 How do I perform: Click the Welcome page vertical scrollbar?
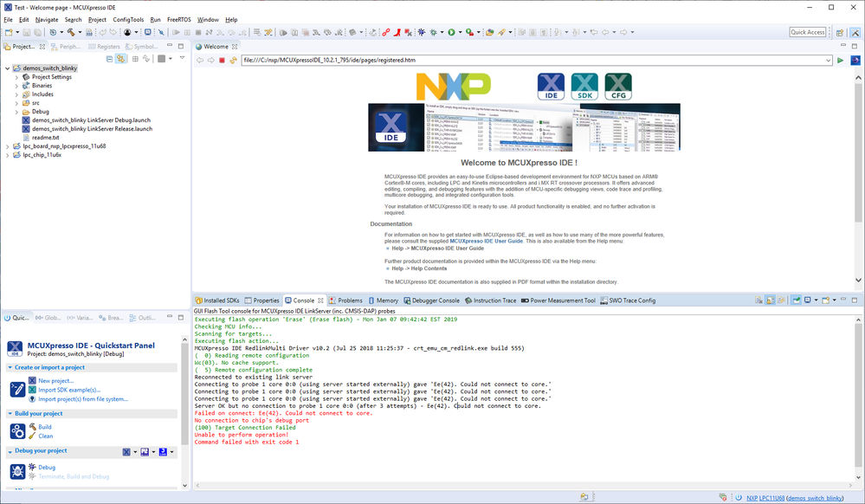pyautogui.click(x=858, y=179)
